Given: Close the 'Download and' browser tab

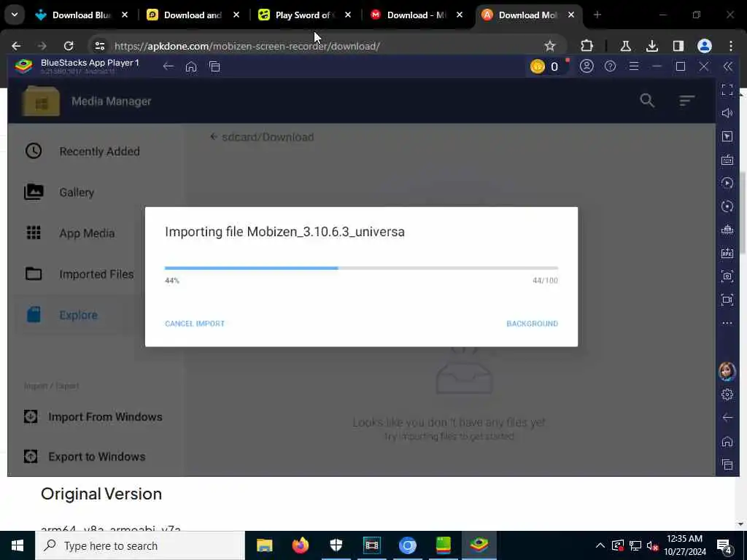Looking at the screenshot, I should pyautogui.click(x=236, y=15).
